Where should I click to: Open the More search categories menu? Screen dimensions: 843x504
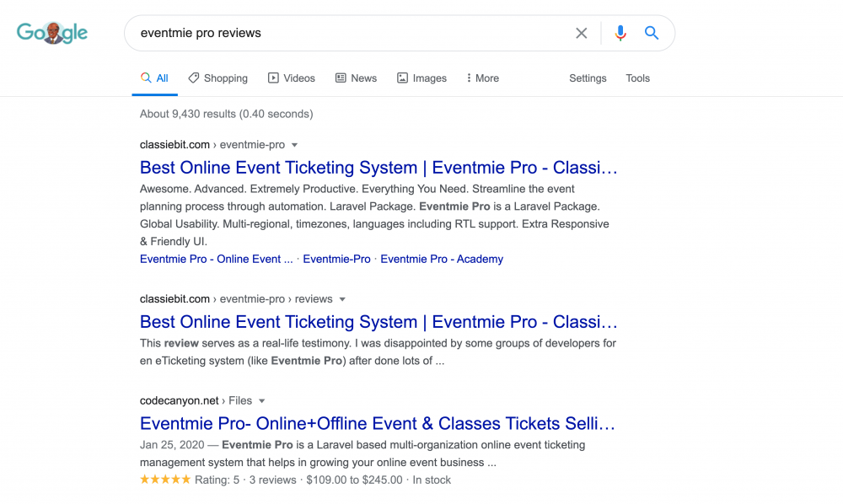(x=483, y=78)
